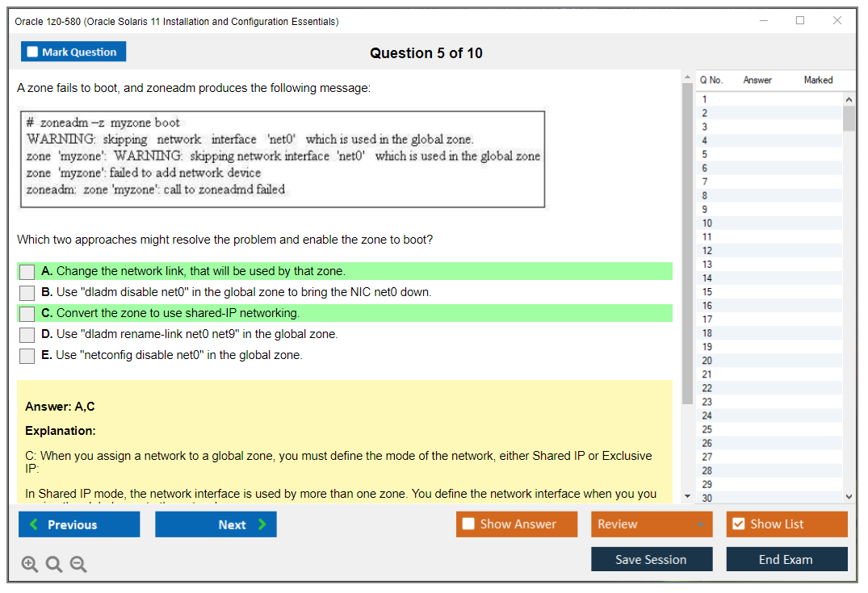
Task: Tick the Mark Question checkbox
Action: point(33,52)
